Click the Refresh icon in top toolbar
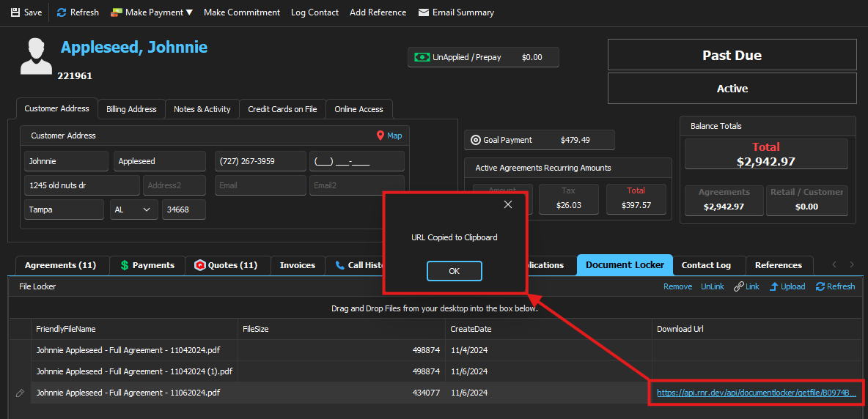Image resolution: width=868 pixels, height=419 pixels. point(62,12)
